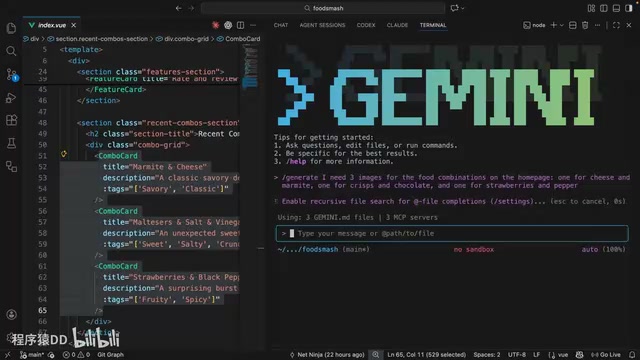Click the zoom magnifier icon in status bar
Viewport: 640px width, 360px height.
pyautogui.click(x=376, y=355)
